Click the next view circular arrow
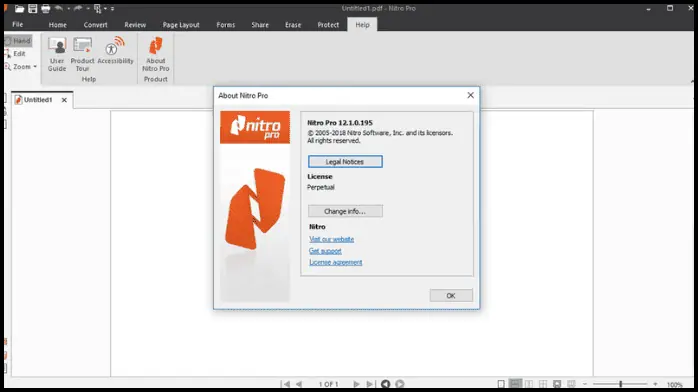Viewport: 698px width, 392px height. pyautogui.click(x=400, y=384)
